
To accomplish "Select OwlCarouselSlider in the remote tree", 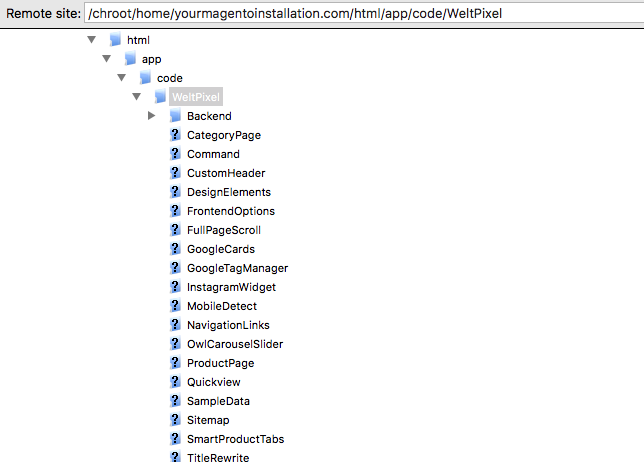I will pyautogui.click(x=235, y=344).
